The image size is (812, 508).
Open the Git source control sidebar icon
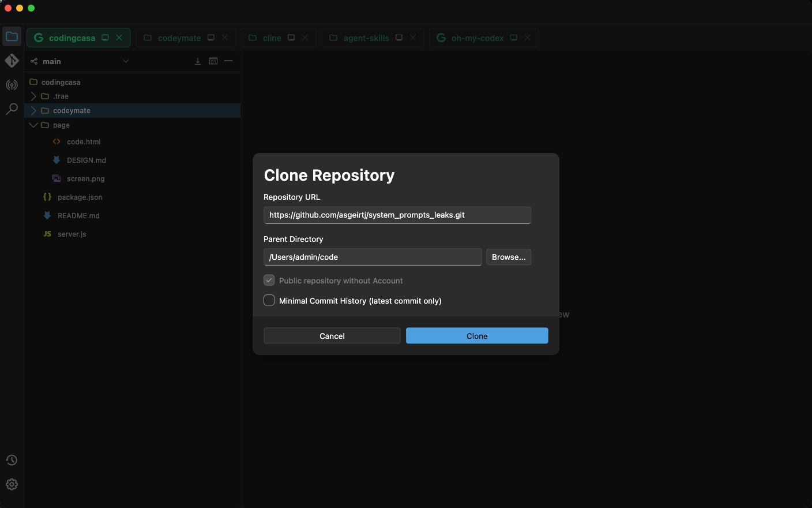[12, 61]
